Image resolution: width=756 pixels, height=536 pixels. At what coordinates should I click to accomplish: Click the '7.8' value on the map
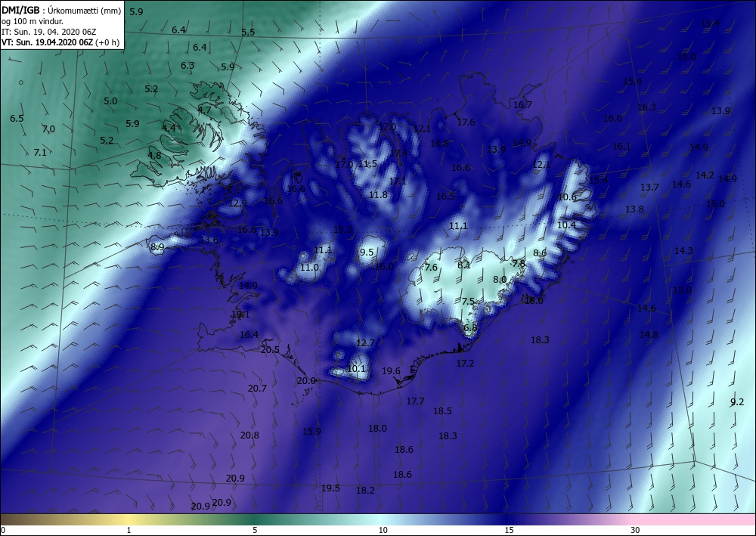(519, 264)
